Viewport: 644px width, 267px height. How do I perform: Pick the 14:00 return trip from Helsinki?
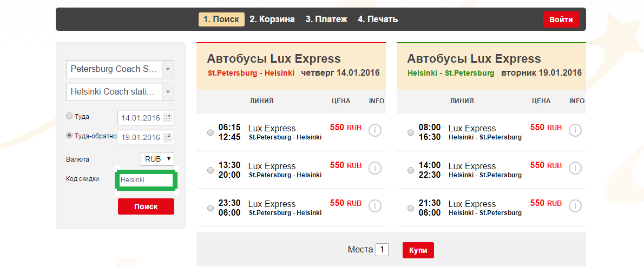[411, 170]
